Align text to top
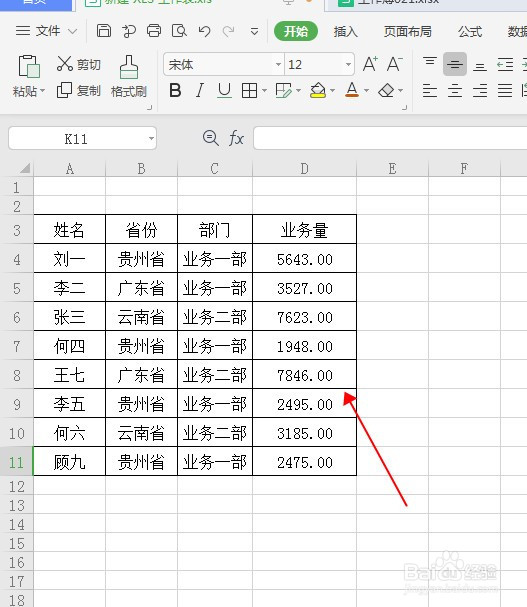Screen dimensions: 527x607 [x=429, y=63]
